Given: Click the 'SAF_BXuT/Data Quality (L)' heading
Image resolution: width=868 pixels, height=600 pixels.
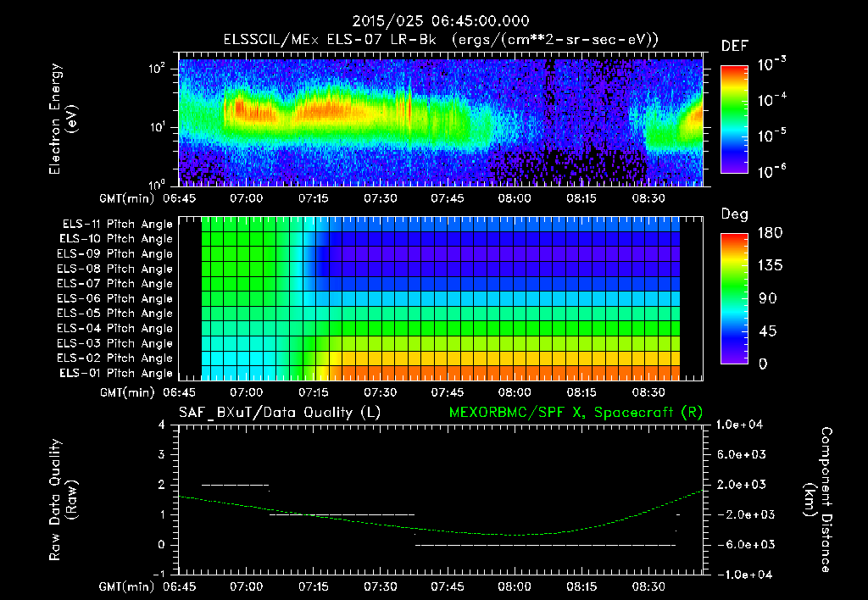Looking at the screenshot, I should [x=280, y=413].
